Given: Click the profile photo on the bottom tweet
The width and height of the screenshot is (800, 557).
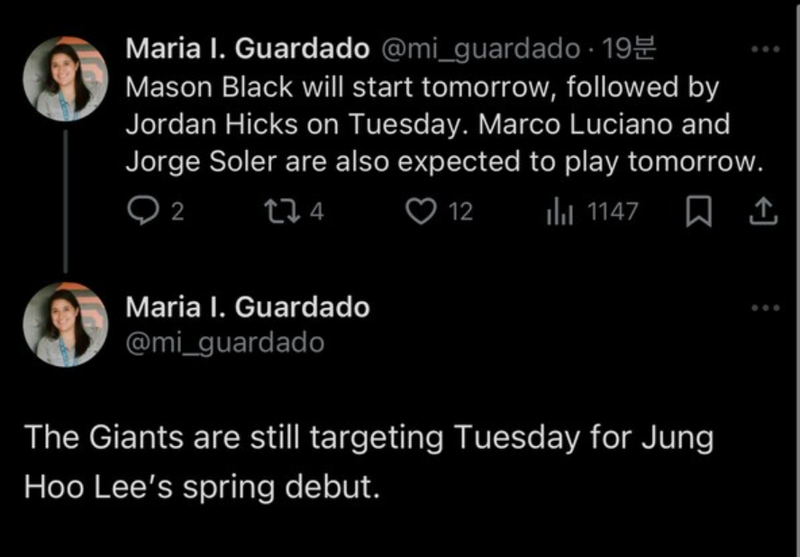Looking at the screenshot, I should [x=65, y=324].
